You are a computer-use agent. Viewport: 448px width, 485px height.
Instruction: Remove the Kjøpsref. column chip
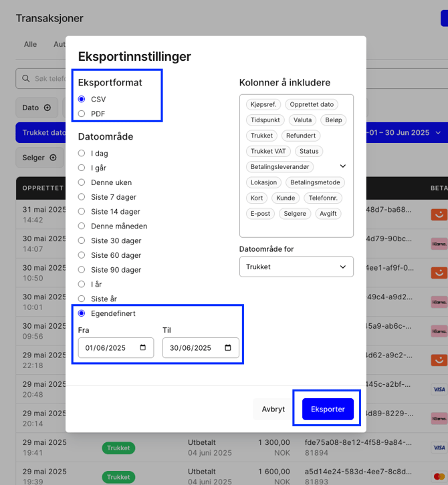pyautogui.click(x=263, y=104)
